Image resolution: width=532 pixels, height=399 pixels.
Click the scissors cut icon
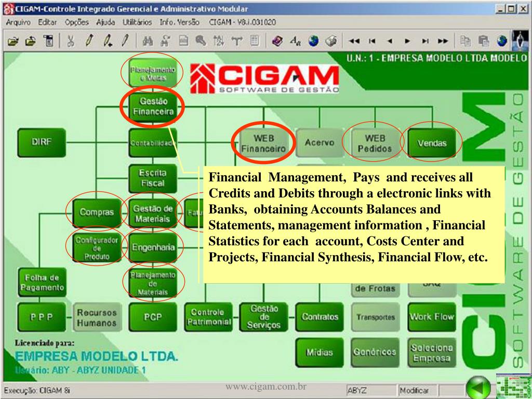71,42
